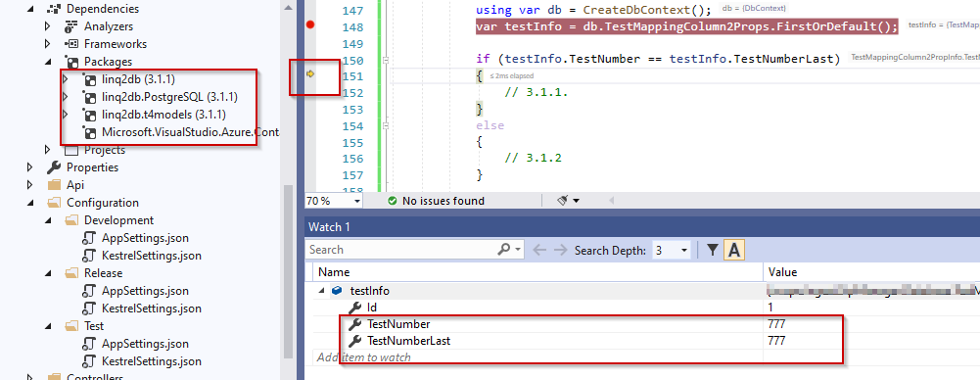Collapse the Configuration folder
980x380 pixels.
(x=30, y=203)
